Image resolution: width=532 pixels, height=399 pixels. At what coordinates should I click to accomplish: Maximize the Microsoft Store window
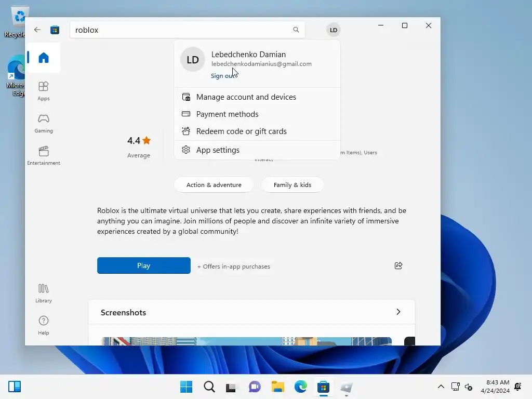click(x=404, y=25)
